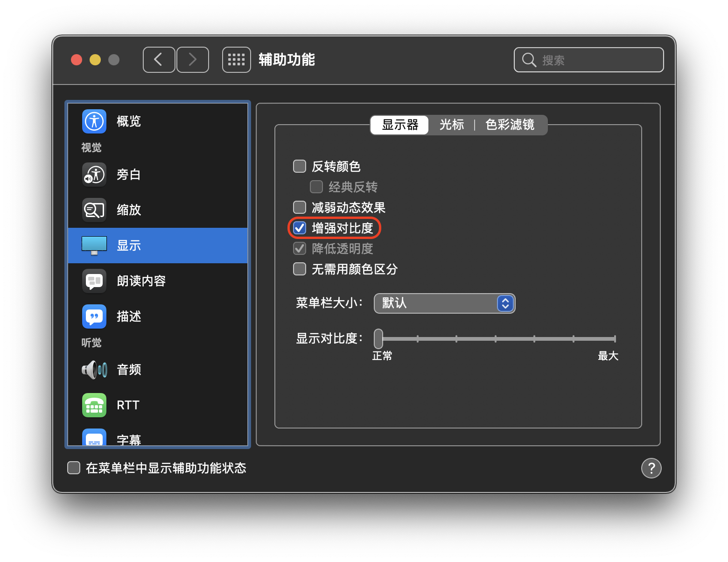This screenshot has height=562, width=728.
Task: Enable the 反转颜色 checkbox
Action: click(300, 167)
